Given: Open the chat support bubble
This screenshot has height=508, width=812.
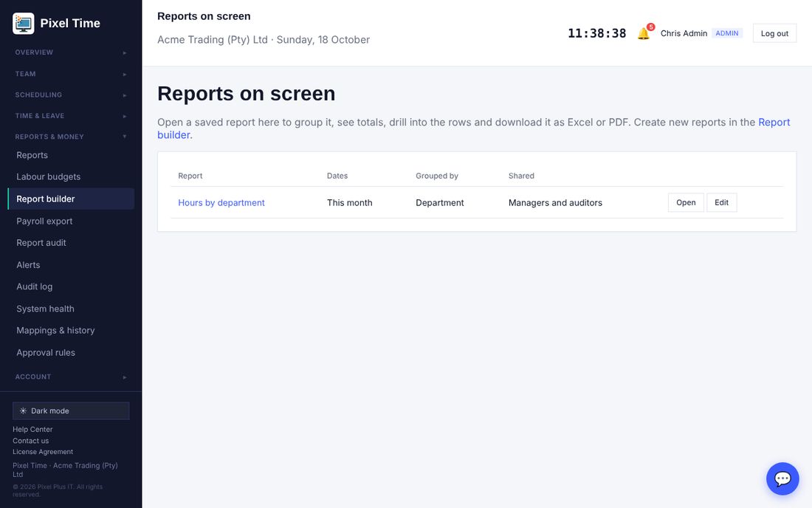Looking at the screenshot, I should point(782,478).
